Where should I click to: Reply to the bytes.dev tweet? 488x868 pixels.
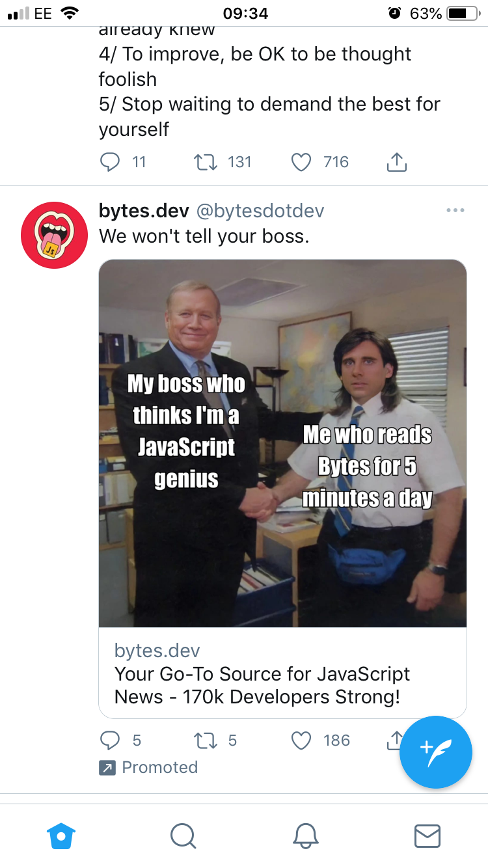click(109, 740)
